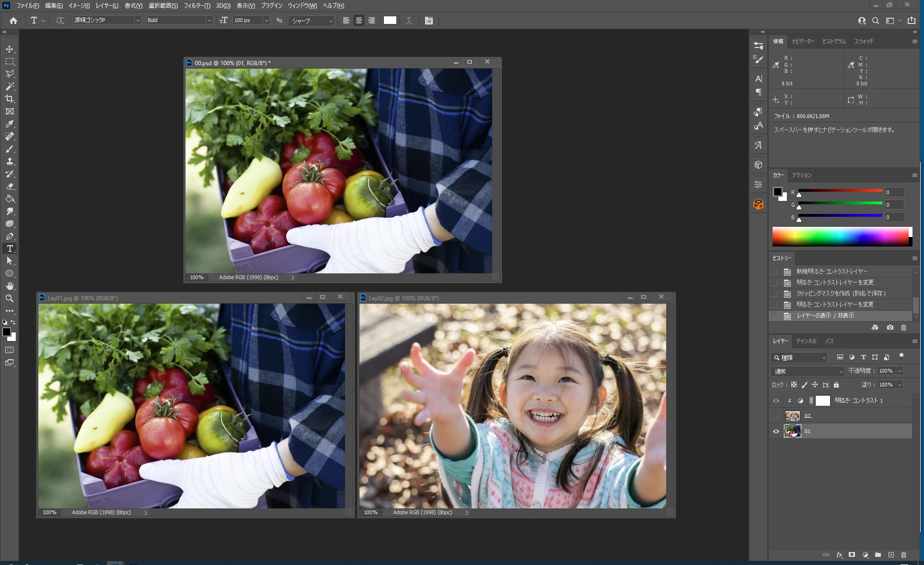The width and height of the screenshot is (924, 565).
Task: Click the white text color swatch
Action: pyautogui.click(x=390, y=20)
